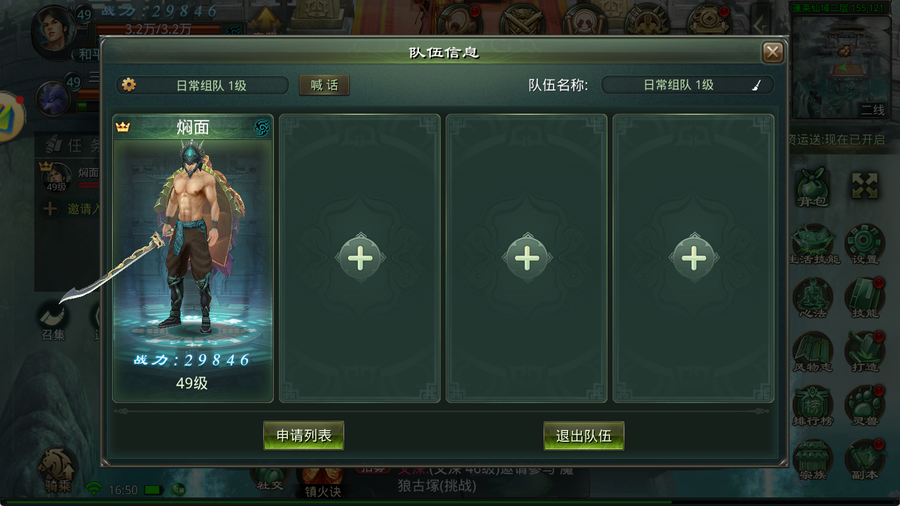Open the 心法 icon
This screenshot has width=900, height=506.
pos(813,298)
